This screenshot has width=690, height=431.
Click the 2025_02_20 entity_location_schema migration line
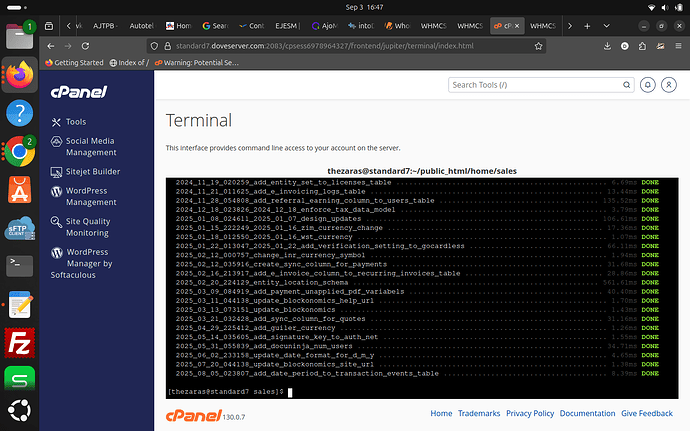point(417,283)
